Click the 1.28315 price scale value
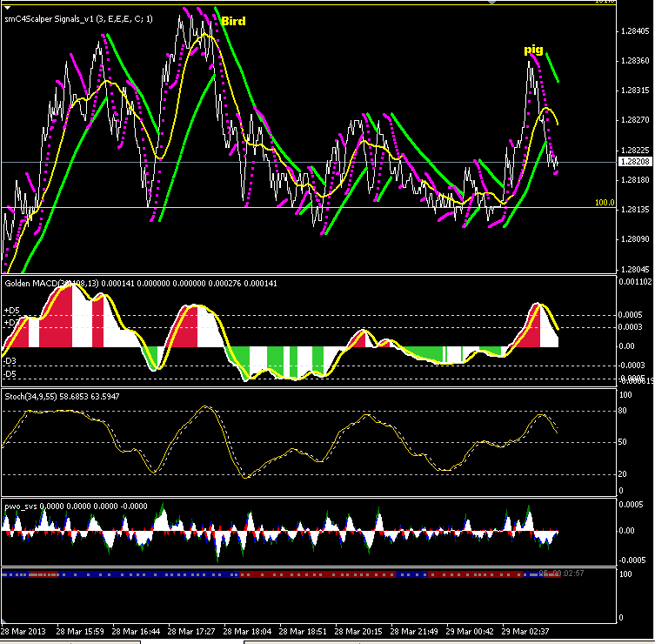Image resolution: width=655 pixels, height=644 pixels. click(x=635, y=91)
